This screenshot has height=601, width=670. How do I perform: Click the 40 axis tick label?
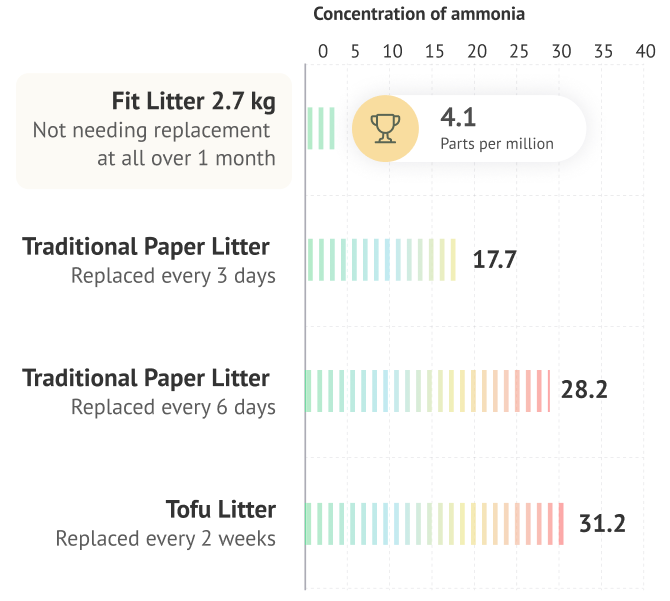644,51
